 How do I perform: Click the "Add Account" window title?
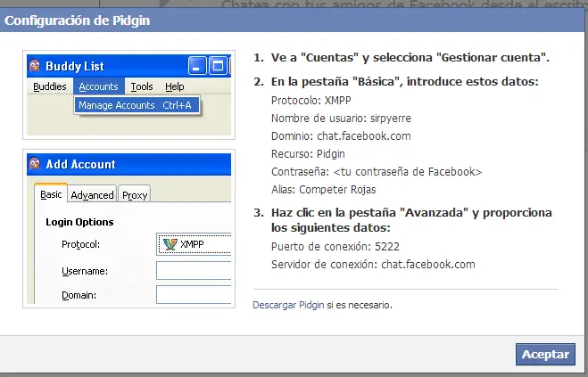pyautogui.click(x=80, y=164)
